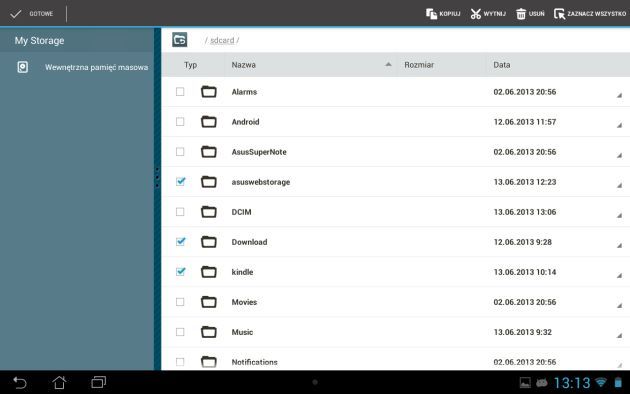Open the Android debug notification icon
630x394 pixels.
click(x=542, y=383)
